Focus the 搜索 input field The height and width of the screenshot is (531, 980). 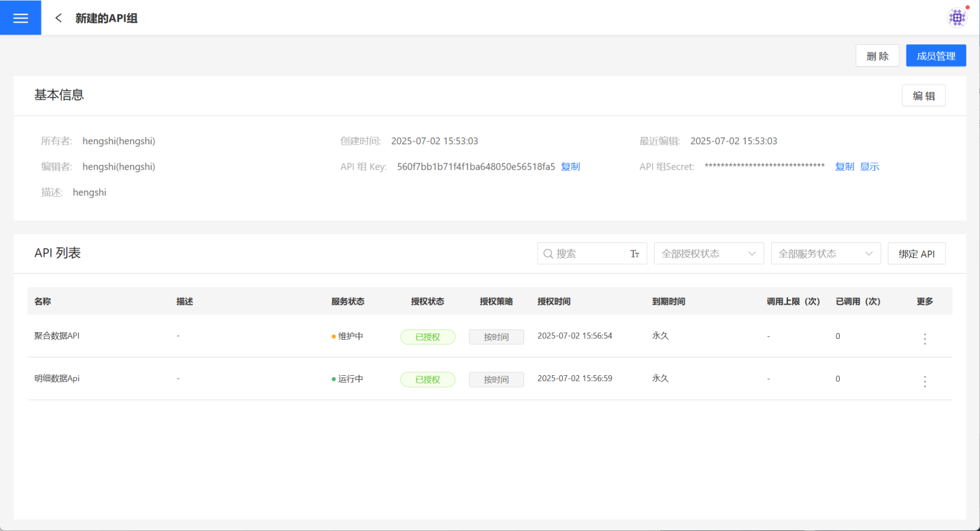pos(589,254)
